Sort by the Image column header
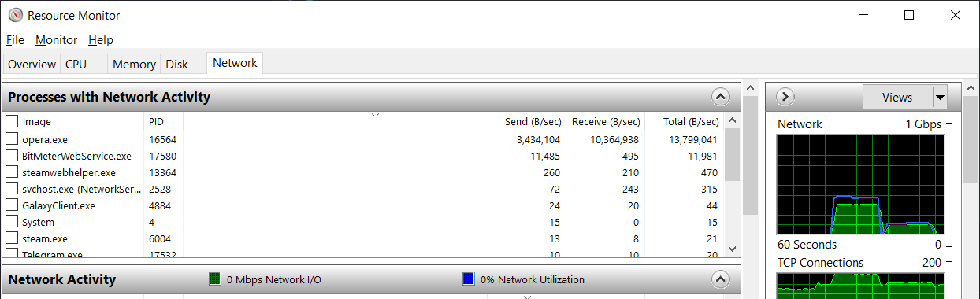 click(x=36, y=121)
